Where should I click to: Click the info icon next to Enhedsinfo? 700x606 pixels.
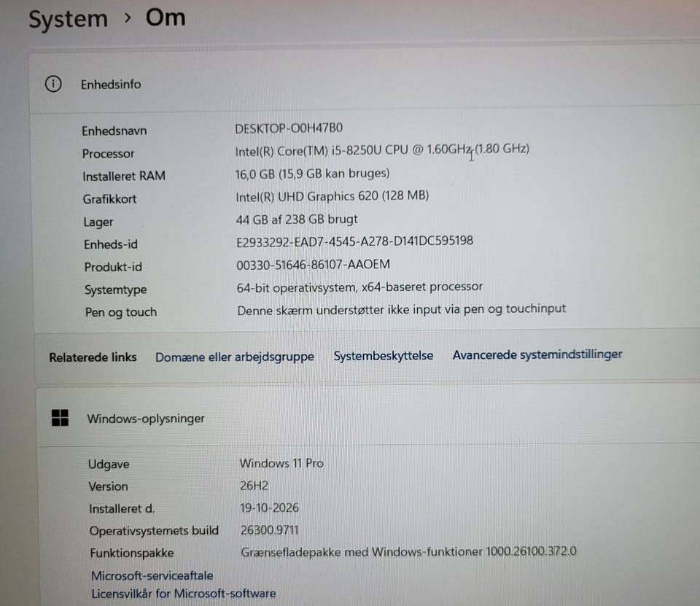coord(53,84)
